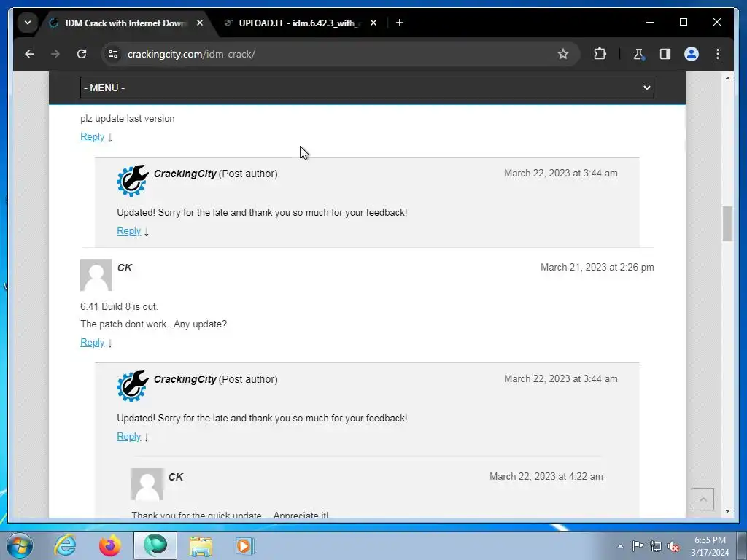The image size is (747, 560).
Task: Click CK's avatar dated March 22, 2023 4:22 am
Action: (x=147, y=484)
